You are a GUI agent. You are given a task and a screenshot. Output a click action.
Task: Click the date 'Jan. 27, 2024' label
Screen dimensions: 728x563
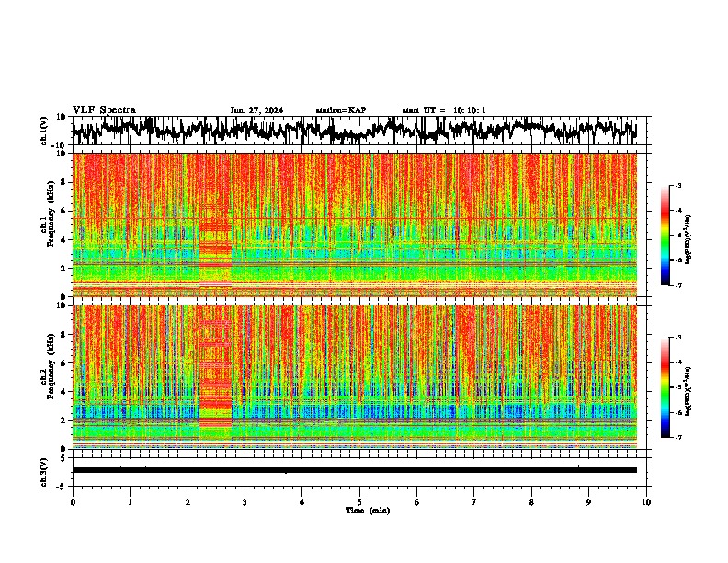click(256, 110)
